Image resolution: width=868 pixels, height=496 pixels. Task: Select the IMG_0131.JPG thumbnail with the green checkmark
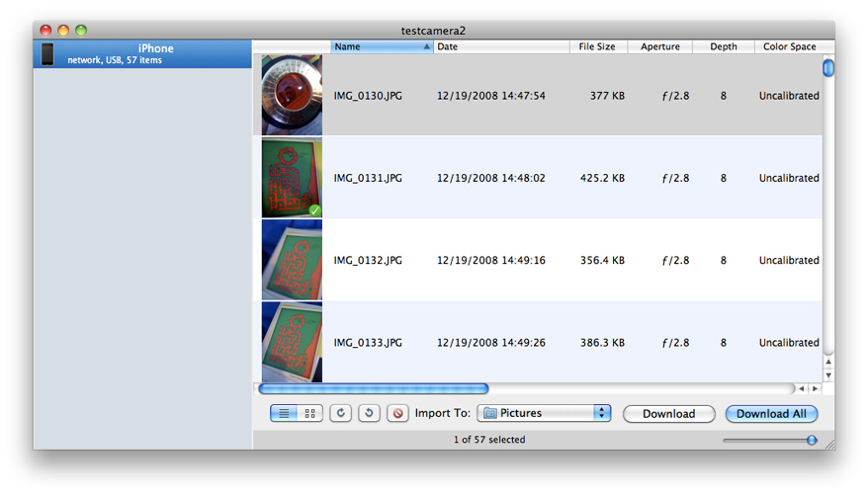(292, 178)
